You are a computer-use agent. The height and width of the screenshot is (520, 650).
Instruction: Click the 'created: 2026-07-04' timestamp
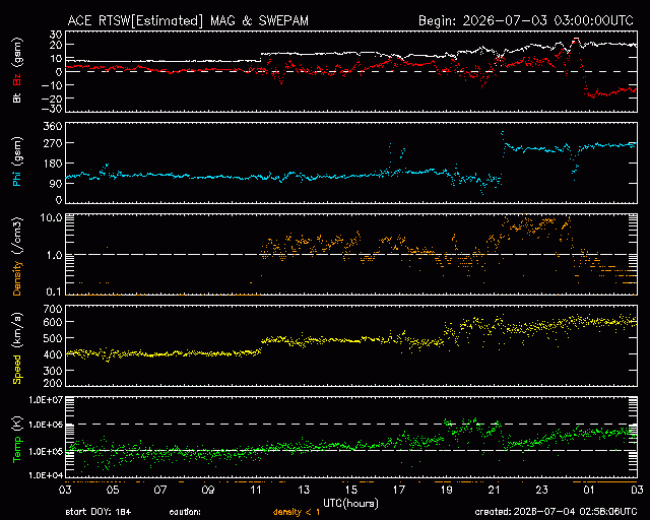[x=556, y=512]
